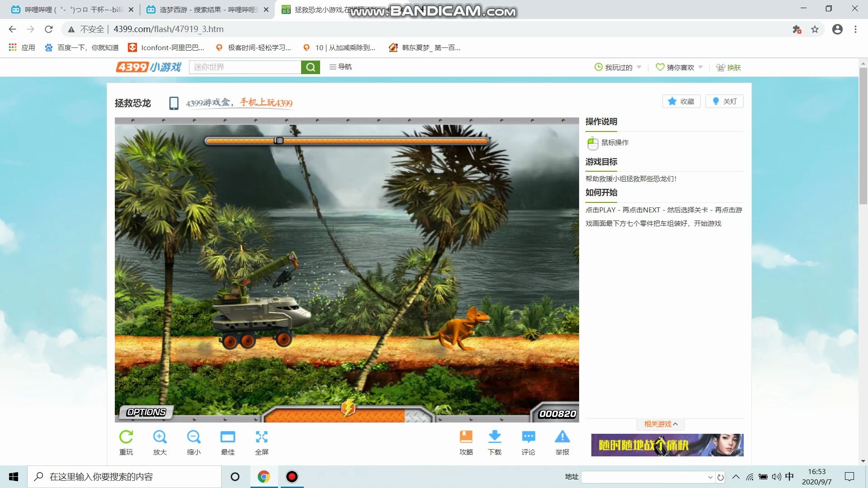Screen dimensions: 868x488
Task: Click the level progress bar handle
Action: [279, 141]
